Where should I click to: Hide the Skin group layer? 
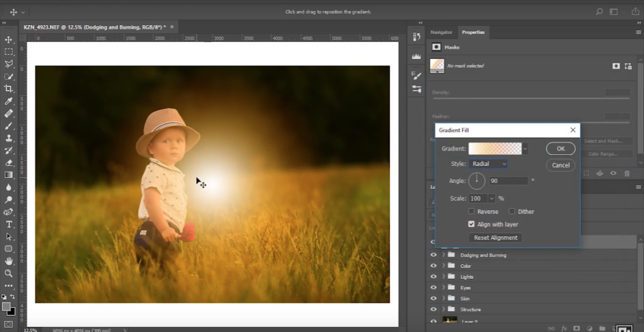[433, 298]
